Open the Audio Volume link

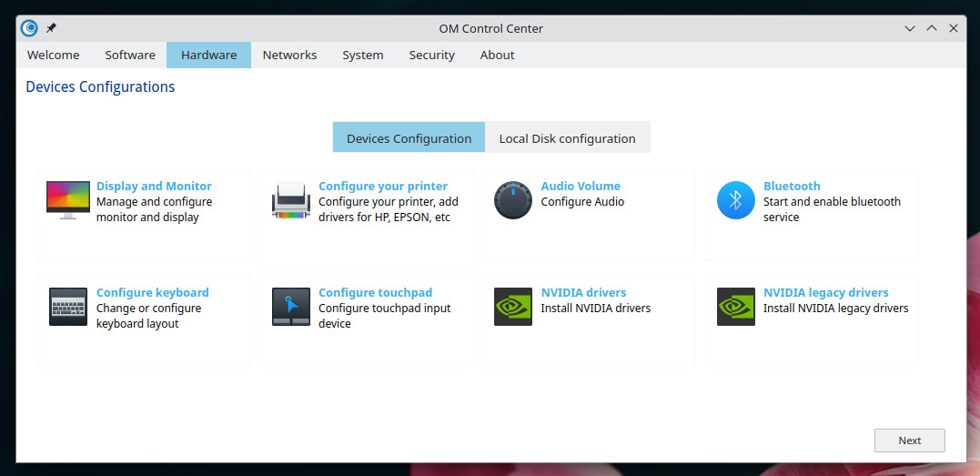click(x=581, y=186)
